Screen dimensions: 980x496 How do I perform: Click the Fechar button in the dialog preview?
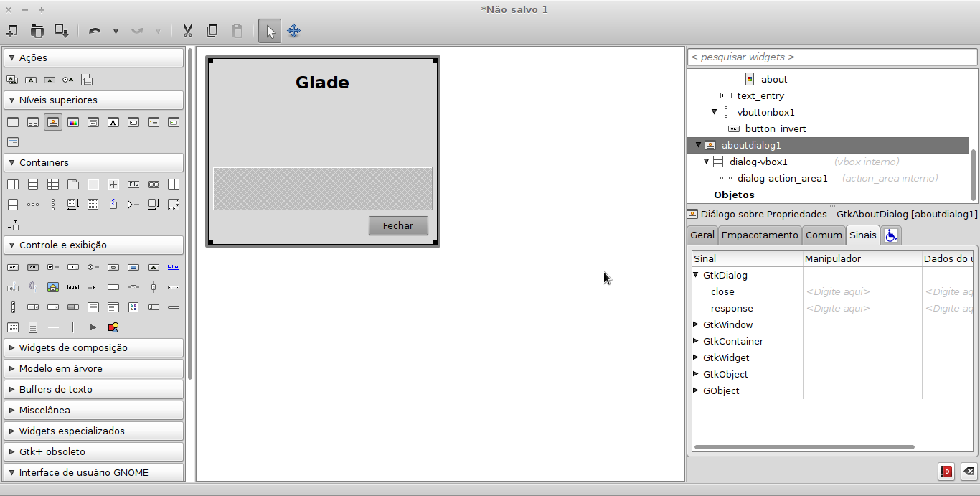tap(398, 225)
